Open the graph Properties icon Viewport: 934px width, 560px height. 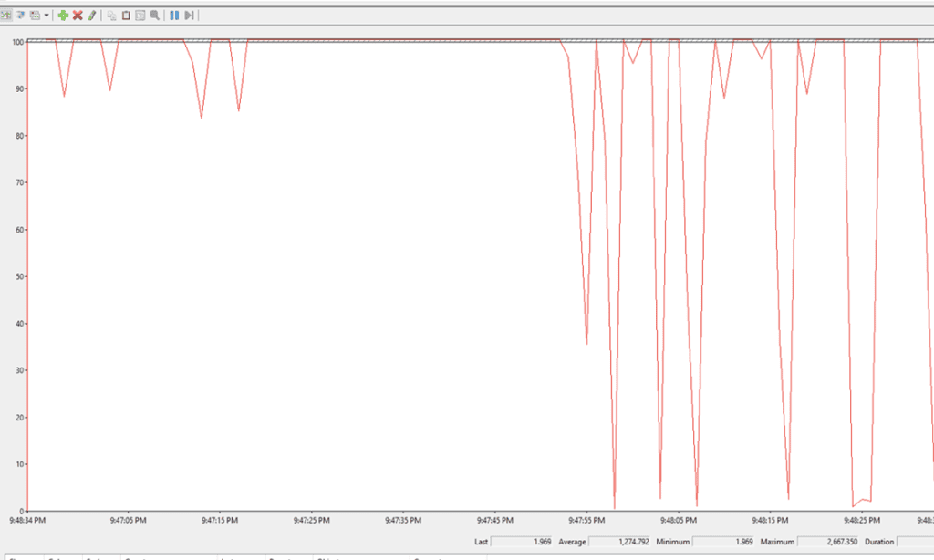click(140, 15)
